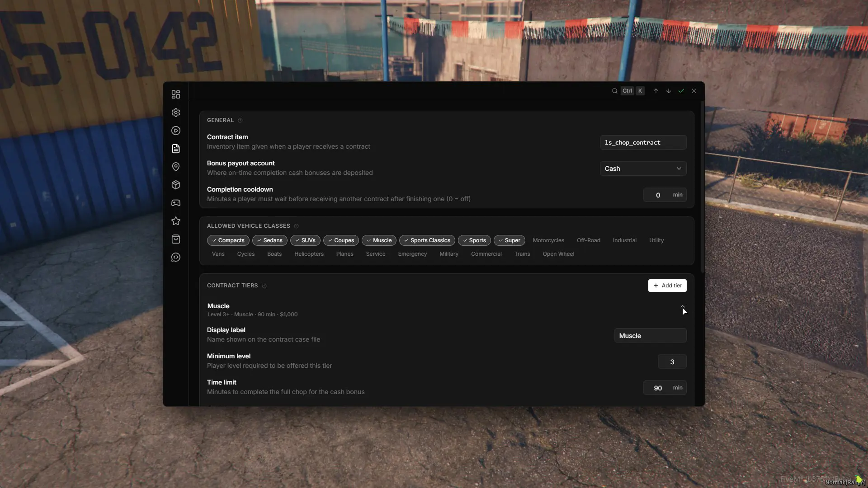Viewport: 868px width, 488px height.
Task: Click the 'Bonus payout account' label
Action: click(x=241, y=163)
